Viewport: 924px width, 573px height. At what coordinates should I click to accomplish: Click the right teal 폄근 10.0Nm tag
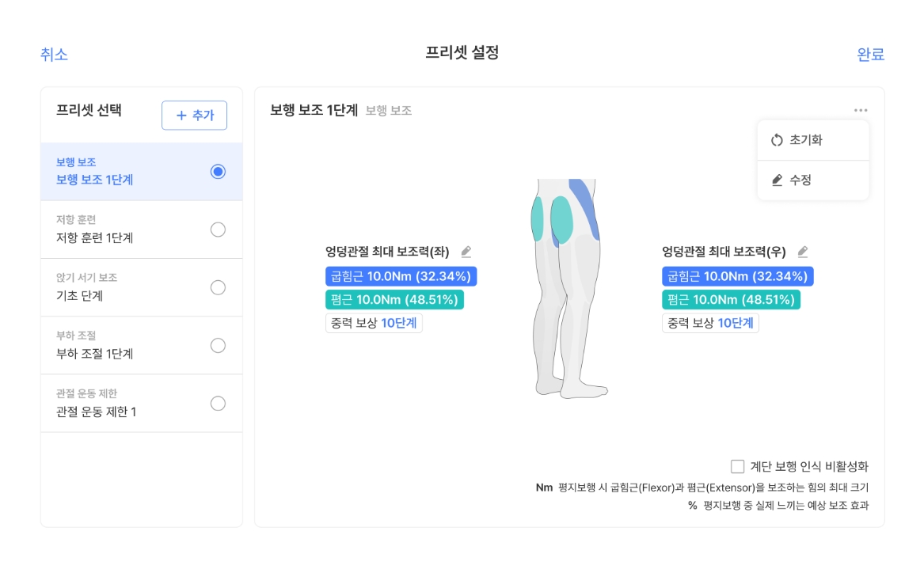[x=731, y=300]
